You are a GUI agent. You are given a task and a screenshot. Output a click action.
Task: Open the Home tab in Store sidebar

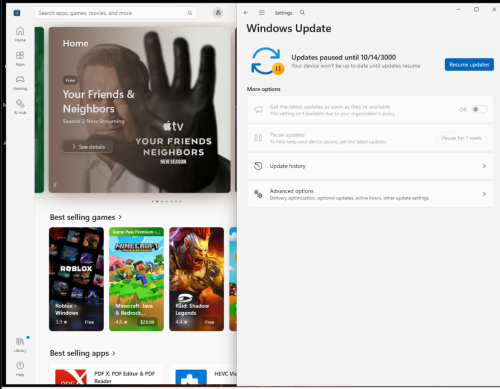[20, 34]
